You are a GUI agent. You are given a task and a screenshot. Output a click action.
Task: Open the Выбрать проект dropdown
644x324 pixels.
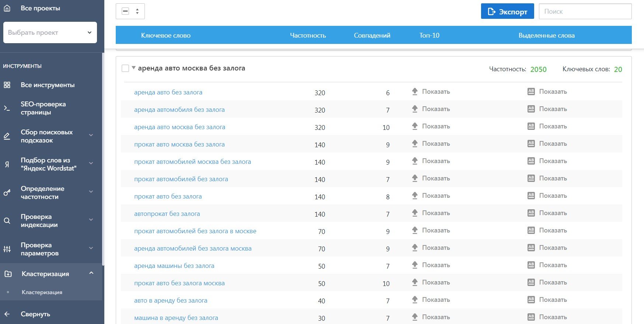click(50, 32)
